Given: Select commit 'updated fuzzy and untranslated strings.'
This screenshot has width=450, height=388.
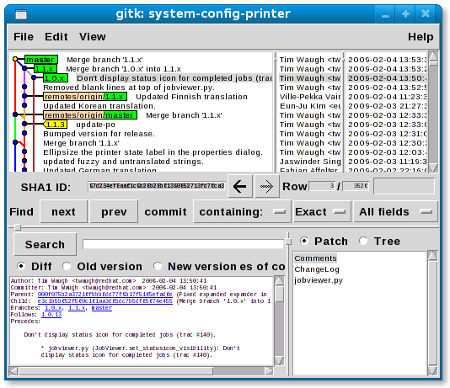Looking at the screenshot, I should [x=123, y=162].
